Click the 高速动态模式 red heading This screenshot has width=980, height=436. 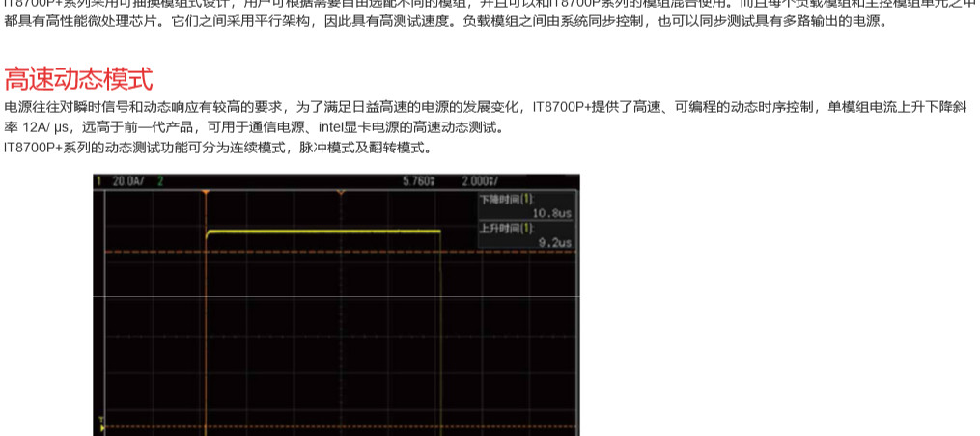point(78,78)
